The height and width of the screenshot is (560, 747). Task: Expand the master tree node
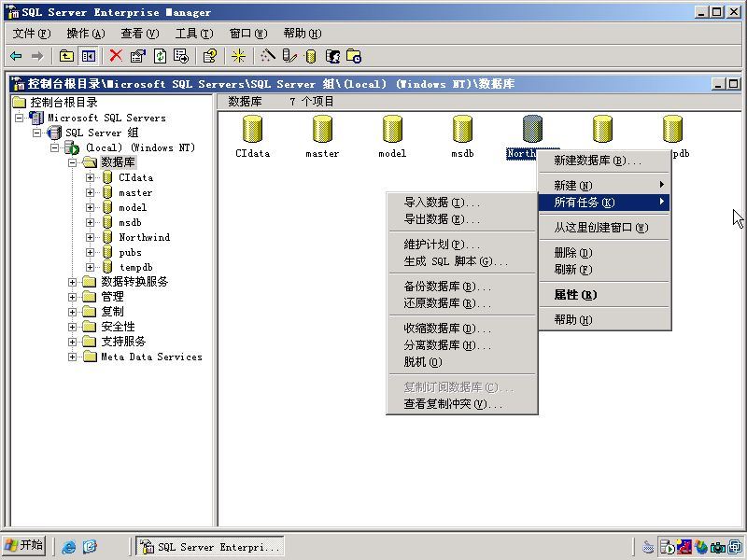[90, 192]
